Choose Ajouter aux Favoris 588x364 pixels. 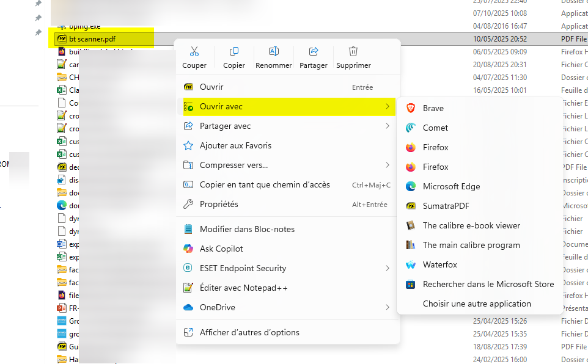click(235, 145)
